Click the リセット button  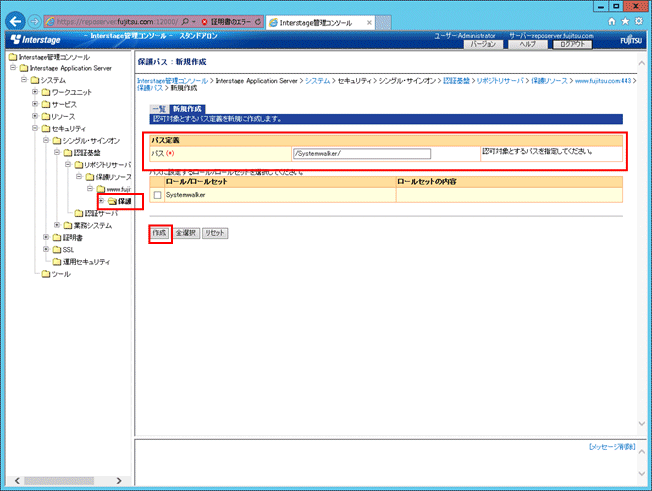pyautogui.click(x=214, y=232)
